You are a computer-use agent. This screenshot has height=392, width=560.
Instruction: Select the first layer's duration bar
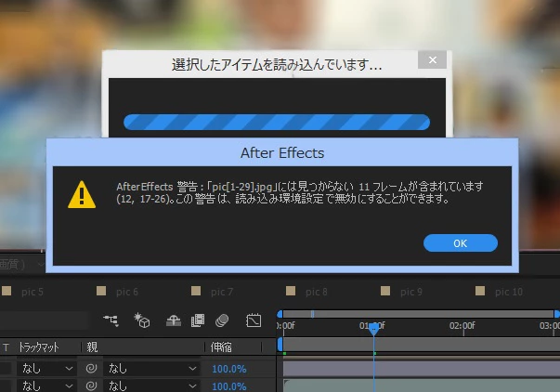click(422, 369)
